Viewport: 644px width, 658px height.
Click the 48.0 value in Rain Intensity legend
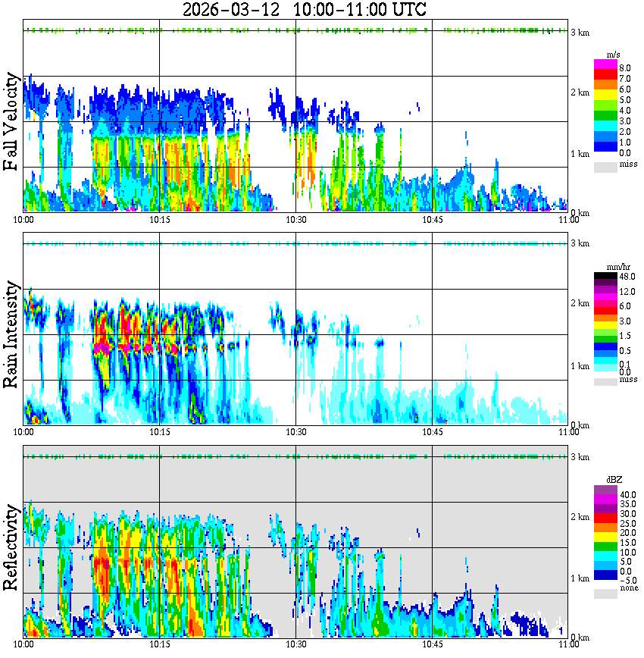pyautogui.click(x=627, y=277)
